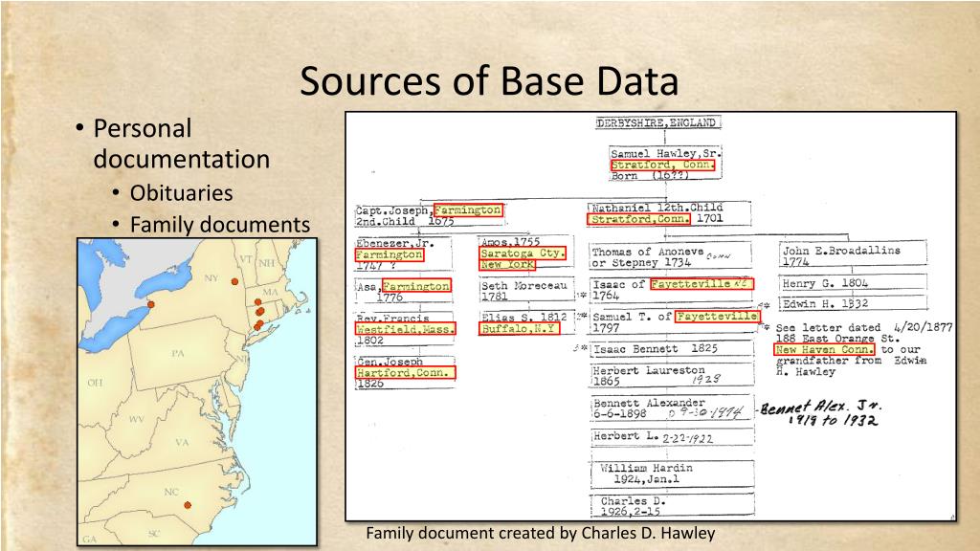Click the 'William Hardin 1924, Jan.1' box
The height and width of the screenshot is (551, 980).
point(672,474)
